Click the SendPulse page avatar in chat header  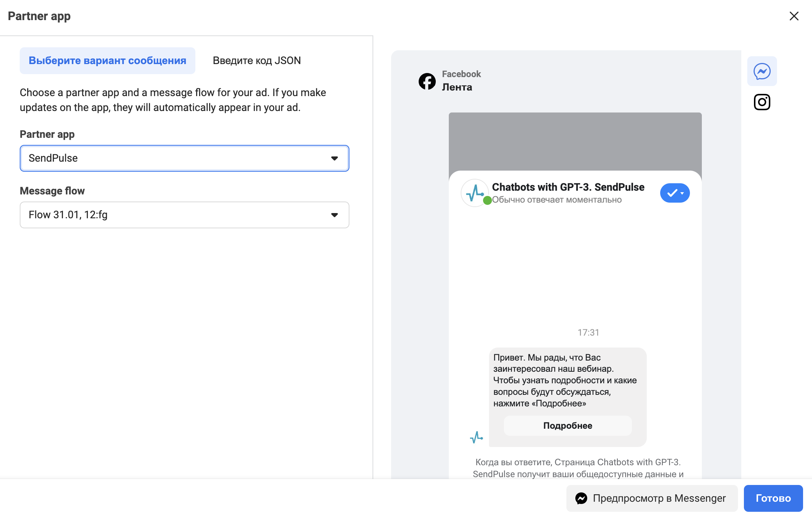tap(474, 193)
